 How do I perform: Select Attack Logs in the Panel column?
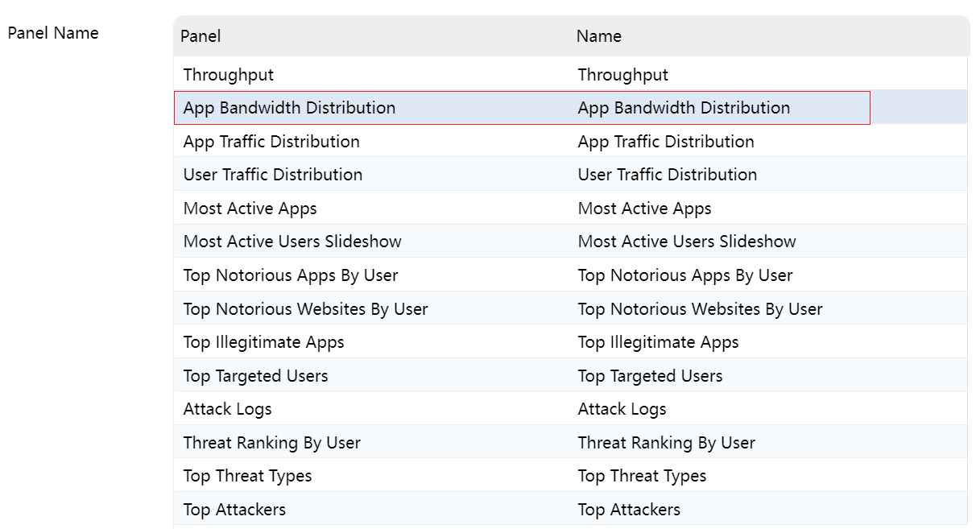[x=227, y=409]
